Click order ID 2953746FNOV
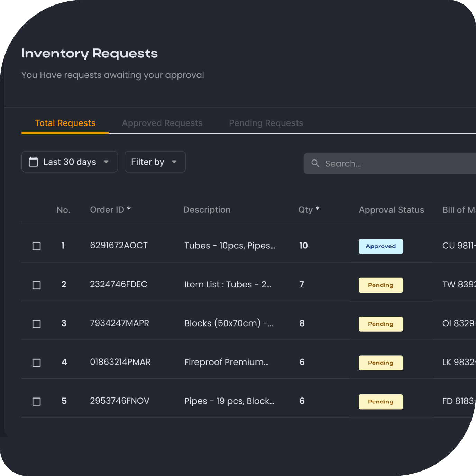 click(120, 401)
